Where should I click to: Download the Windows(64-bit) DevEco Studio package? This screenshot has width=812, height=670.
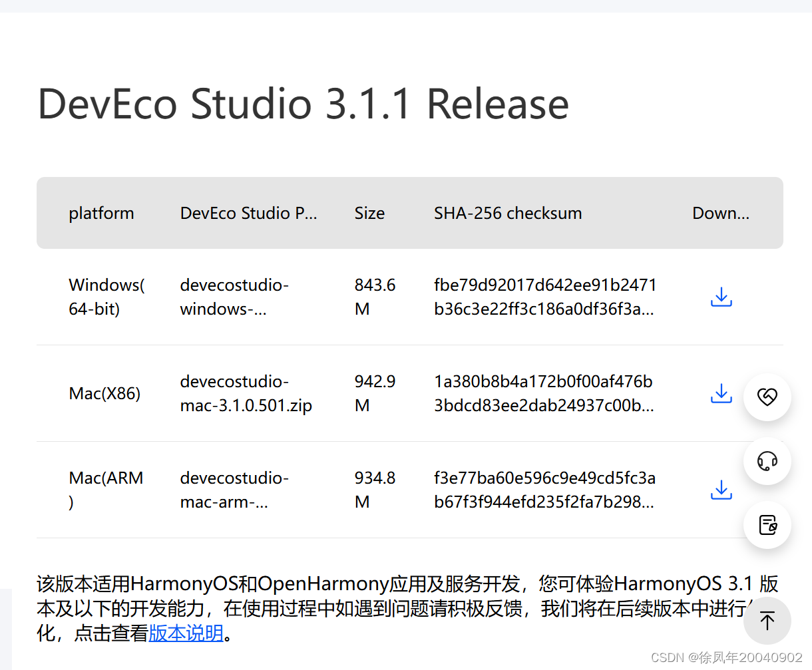pyautogui.click(x=721, y=297)
